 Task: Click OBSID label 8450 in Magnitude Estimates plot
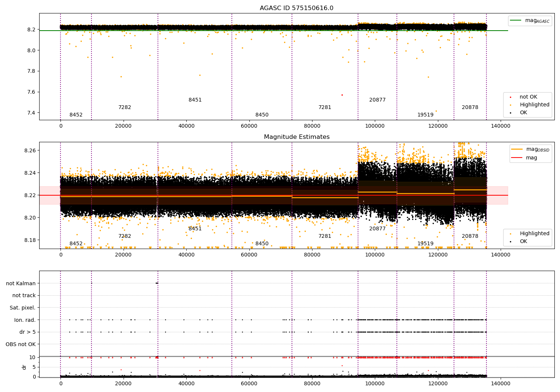262,244
